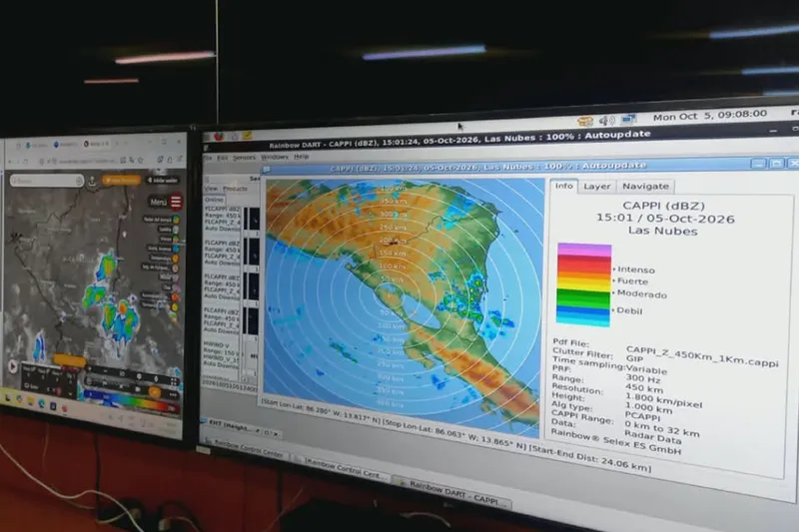
Task: Click the magenta band of dBZ color scale
Action: tap(584, 250)
